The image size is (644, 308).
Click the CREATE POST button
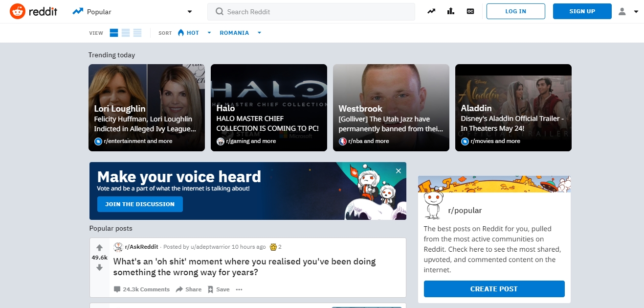coord(494,289)
